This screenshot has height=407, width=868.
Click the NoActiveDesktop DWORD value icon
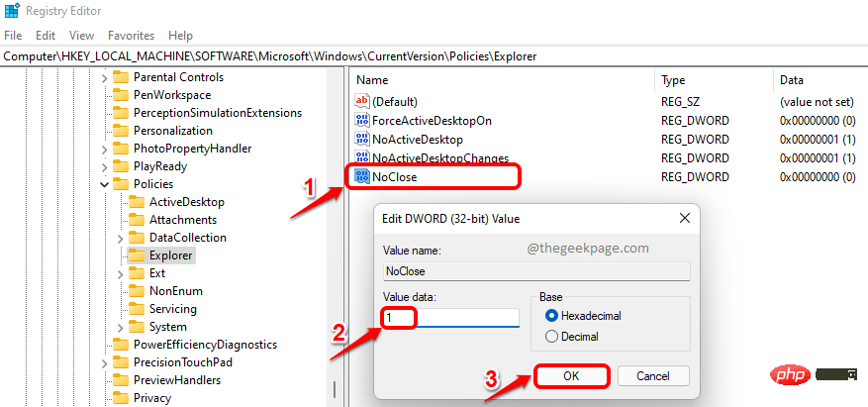(361, 139)
